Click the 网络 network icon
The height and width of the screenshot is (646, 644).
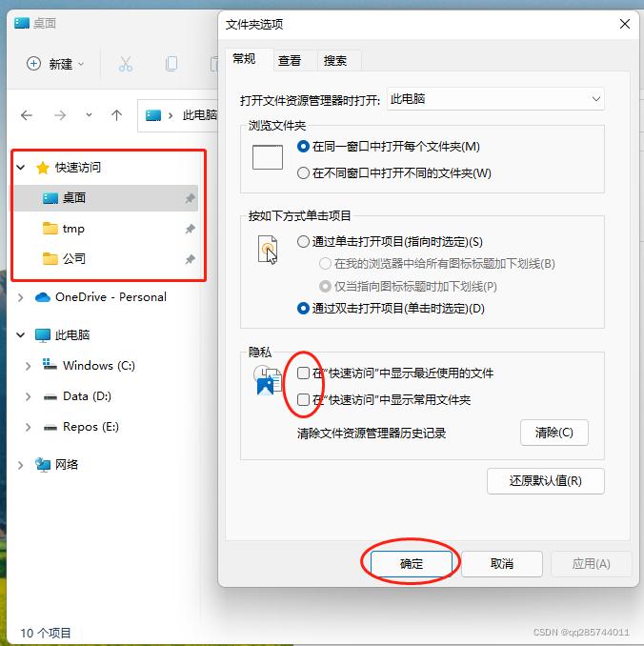pos(43,465)
